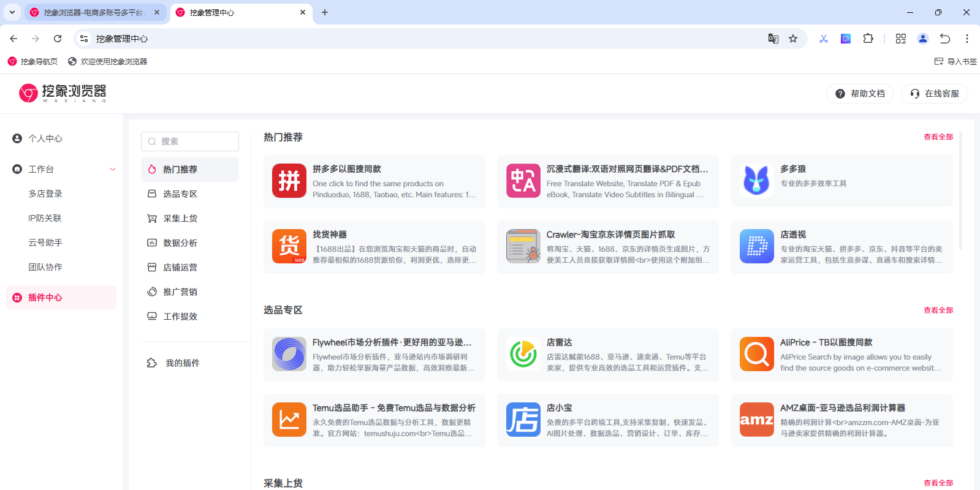Collapse the 工作台 sidebar section
This screenshot has width=980, height=490.
112,169
